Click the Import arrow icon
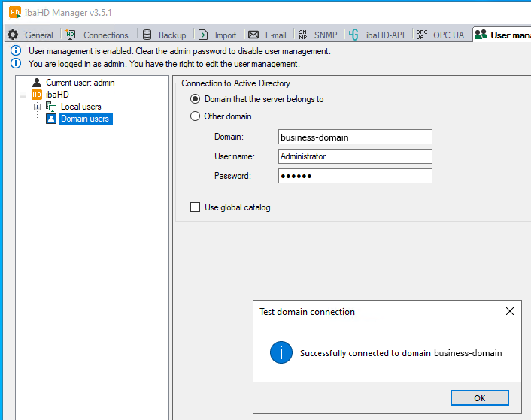Viewport: 531px width, 420px height. (x=202, y=35)
